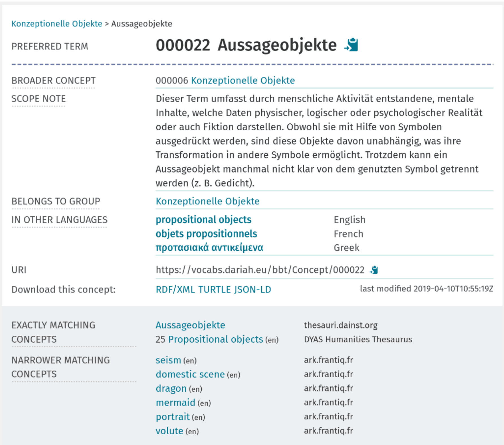Open narrower match dragon
The image size is (504, 445).
(171, 388)
